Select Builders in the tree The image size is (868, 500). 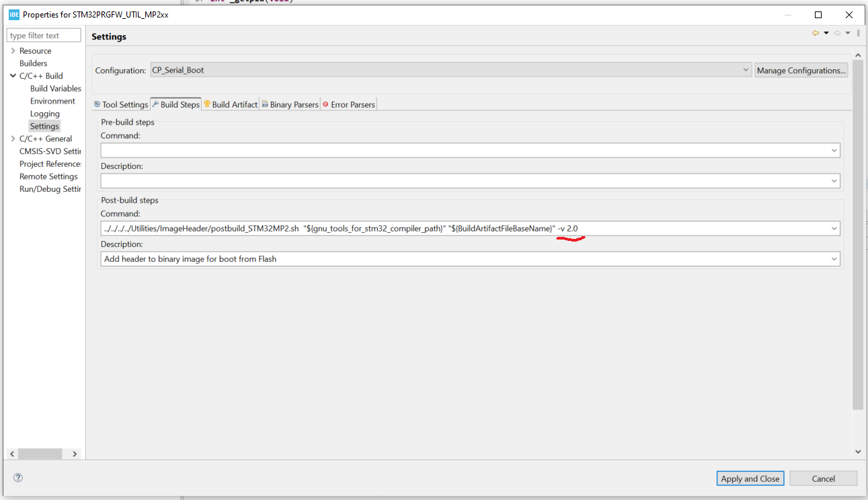tap(34, 63)
